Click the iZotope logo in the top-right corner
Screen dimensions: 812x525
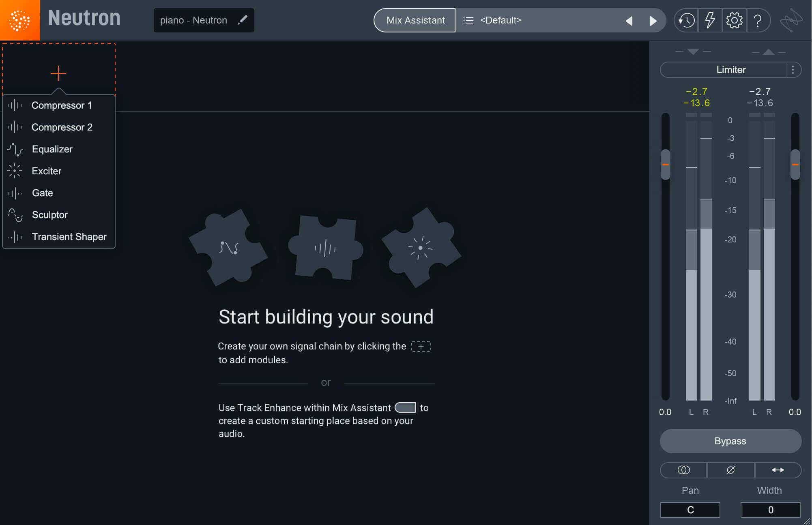tap(791, 20)
